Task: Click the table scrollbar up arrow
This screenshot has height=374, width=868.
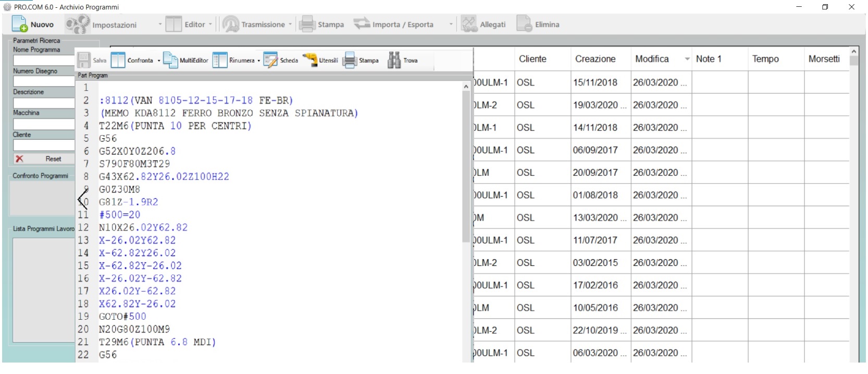Action: point(853,51)
